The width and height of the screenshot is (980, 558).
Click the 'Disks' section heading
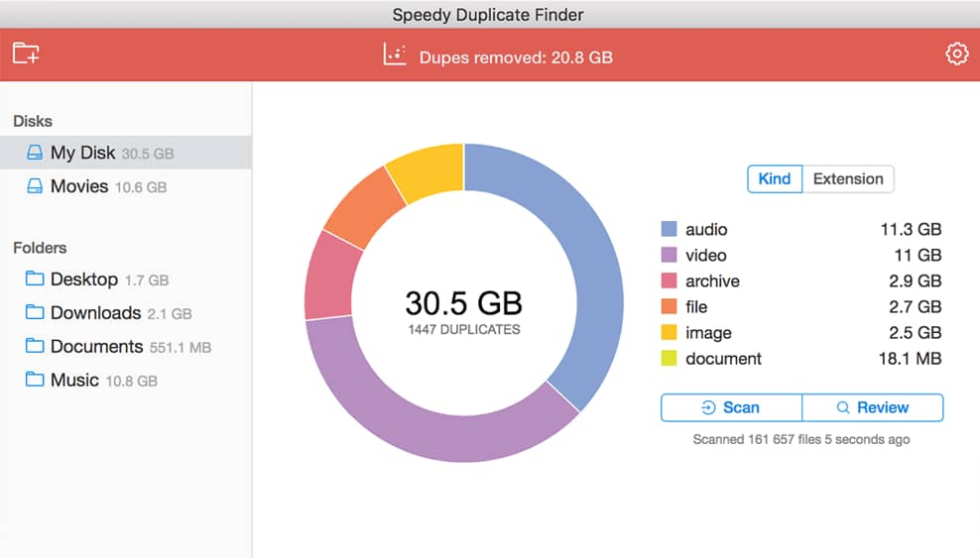pyautogui.click(x=33, y=121)
